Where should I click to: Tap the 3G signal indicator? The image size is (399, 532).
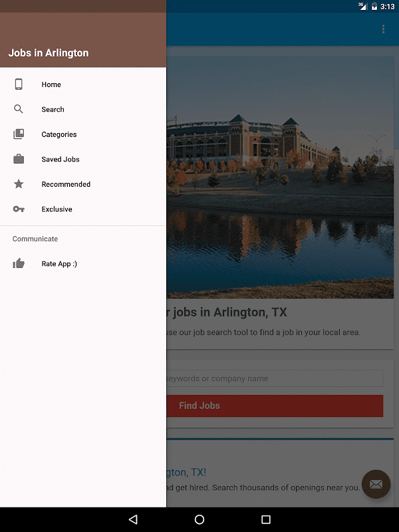tap(362, 6)
